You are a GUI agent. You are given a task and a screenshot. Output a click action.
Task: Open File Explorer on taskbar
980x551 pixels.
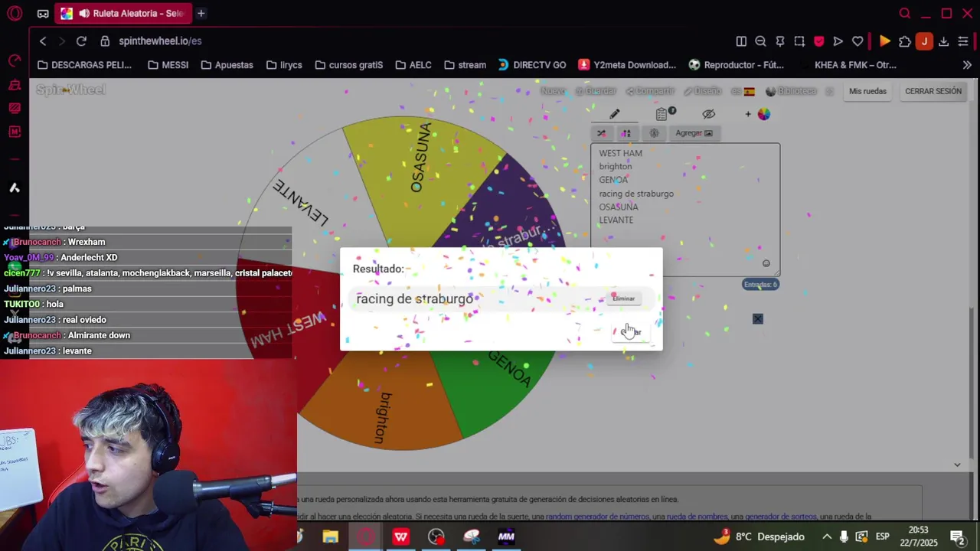pyautogui.click(x=331, y=536)
